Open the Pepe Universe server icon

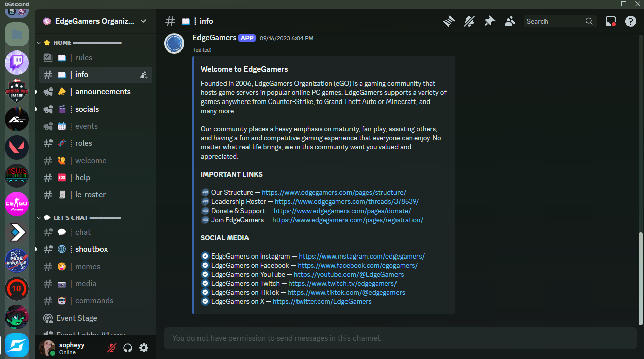pos(17,261)
